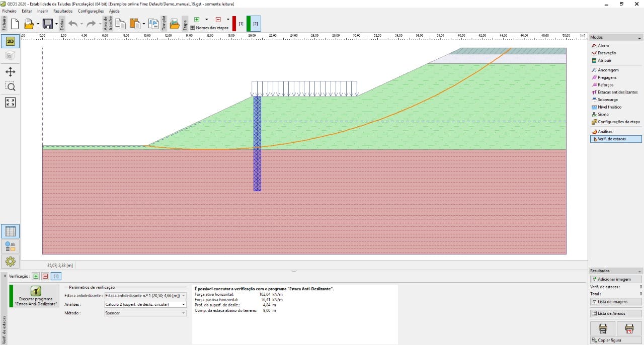The height and width of the screenshot is (345, 644).
Task: Click the Adicionar imagem button
Action: coord(615,279)
